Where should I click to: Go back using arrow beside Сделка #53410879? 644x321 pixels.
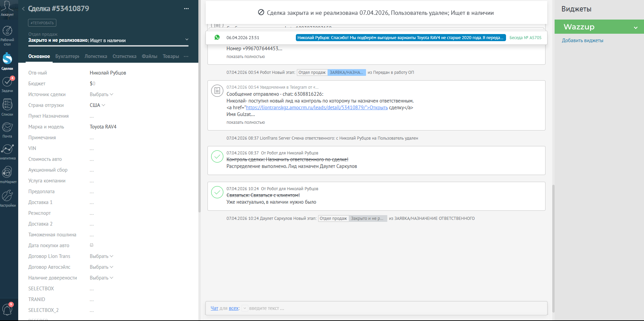coord(23,9)
